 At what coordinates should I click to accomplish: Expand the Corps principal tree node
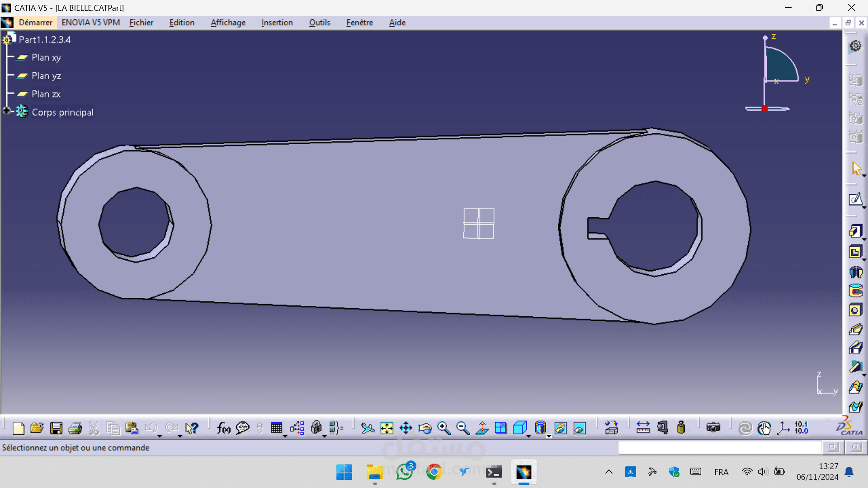(7, 111)
